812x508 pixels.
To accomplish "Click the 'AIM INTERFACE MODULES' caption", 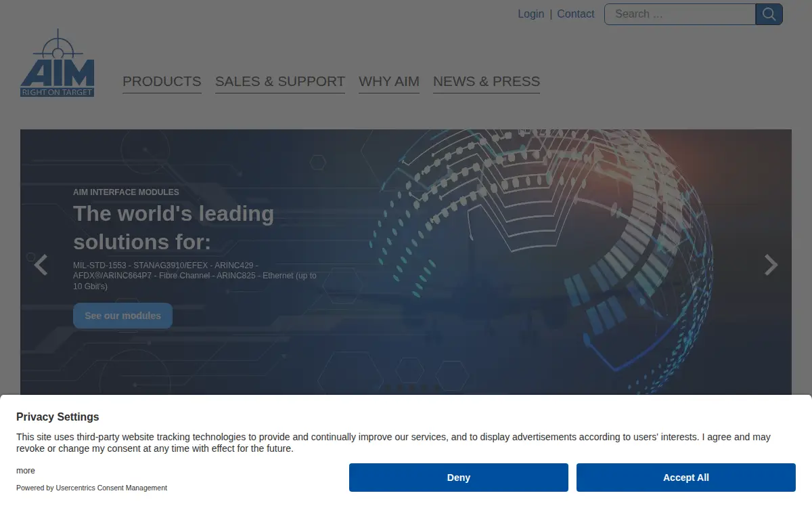I will coord(126,192).
